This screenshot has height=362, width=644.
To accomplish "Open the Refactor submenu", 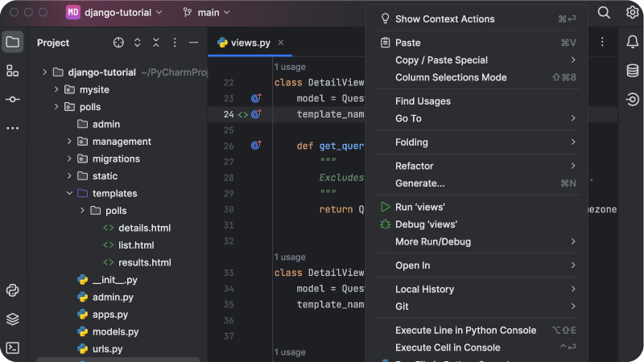I will tap(477, 166).
